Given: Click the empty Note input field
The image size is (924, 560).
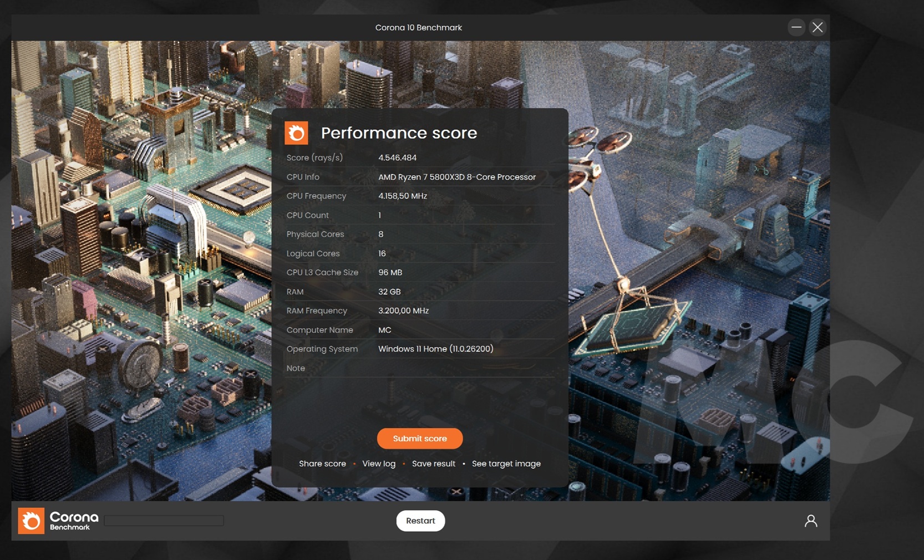Looking at the screenshot, I should pyautogui.click(x=466, y=368).
